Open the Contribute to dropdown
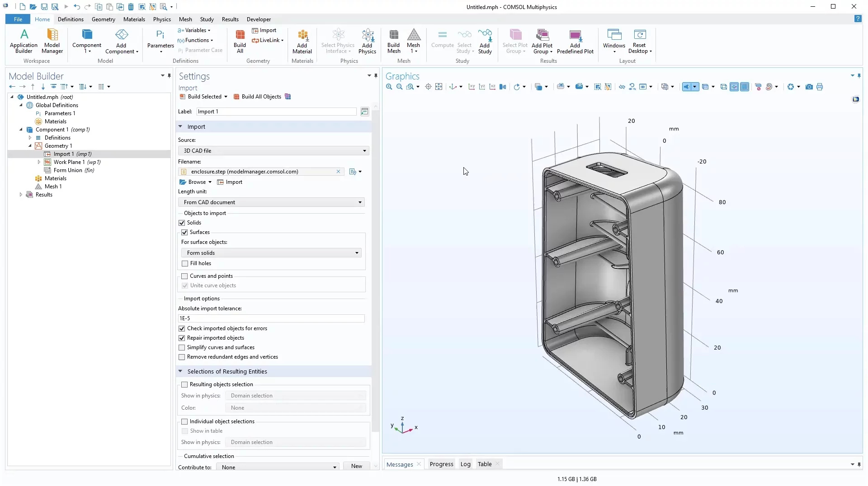 click(278, 467)
